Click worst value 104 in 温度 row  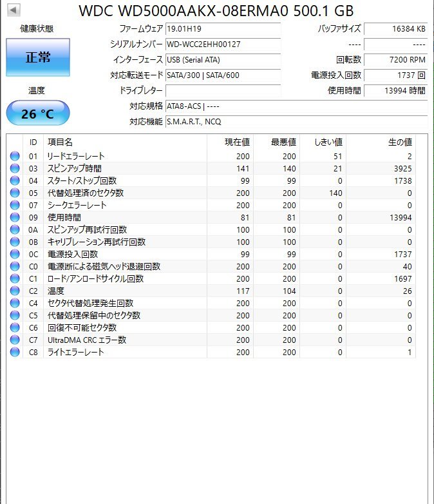(x=289, y=291)
